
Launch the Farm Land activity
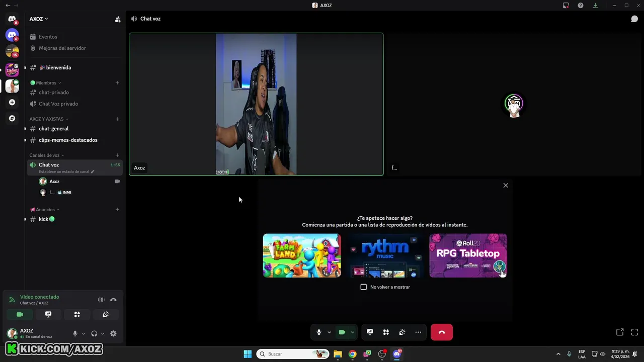302,255
